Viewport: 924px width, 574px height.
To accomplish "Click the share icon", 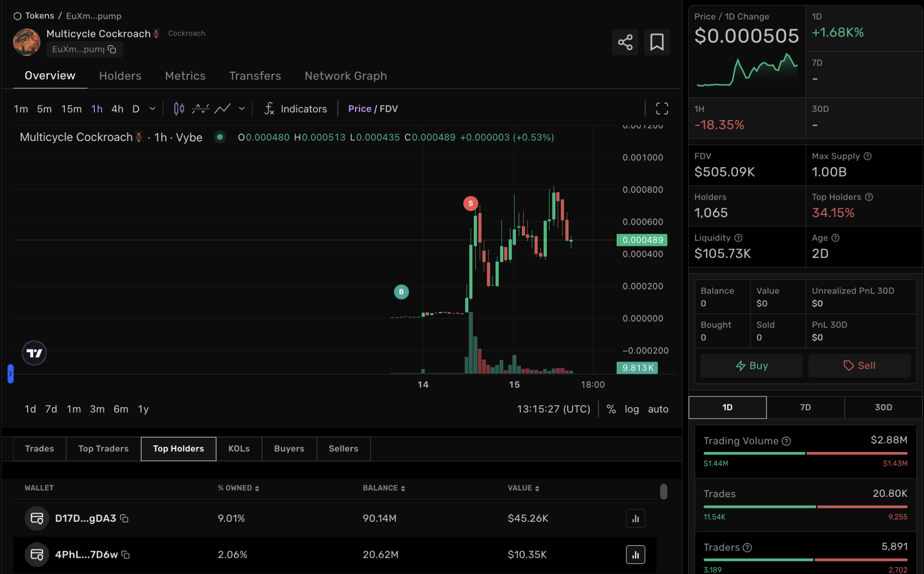I will 625,42.
